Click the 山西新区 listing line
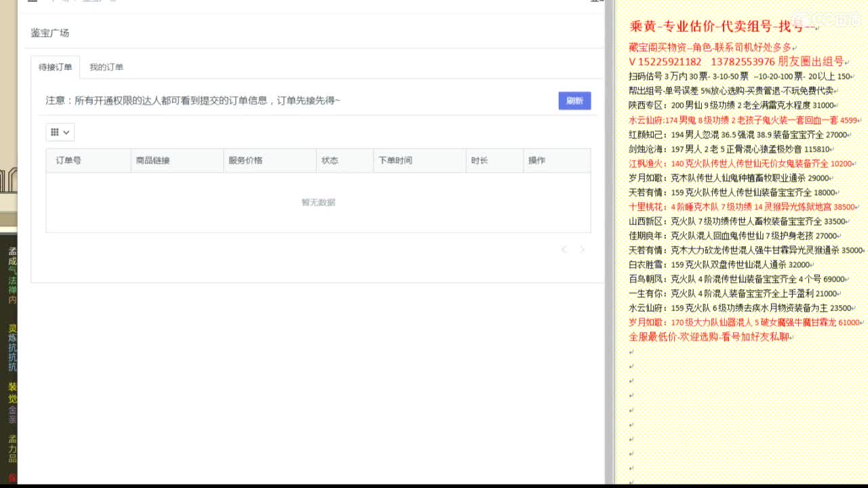This screenshot has width=868, height=488. tap(737, 221)
